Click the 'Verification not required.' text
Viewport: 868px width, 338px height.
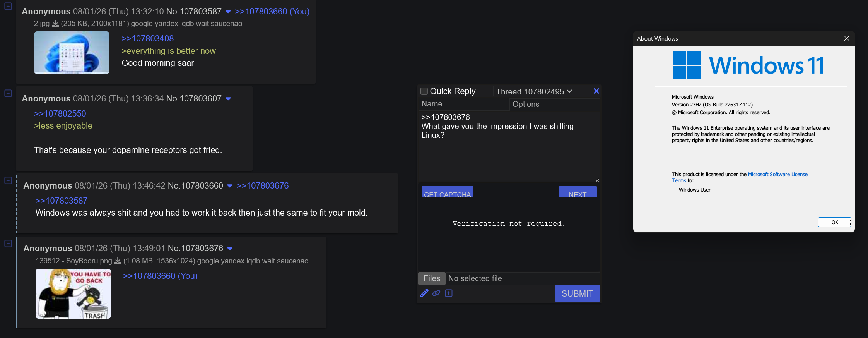pyautogui.click(x=509, y=224)
